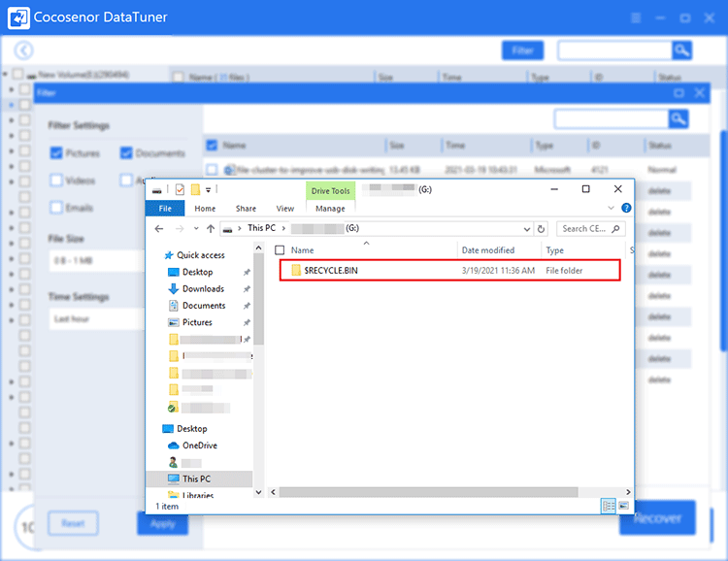This screenshot has width=728, height=561.
Task: Toggle Name header checkbox in Filter dialog
Action: (212, 146)
